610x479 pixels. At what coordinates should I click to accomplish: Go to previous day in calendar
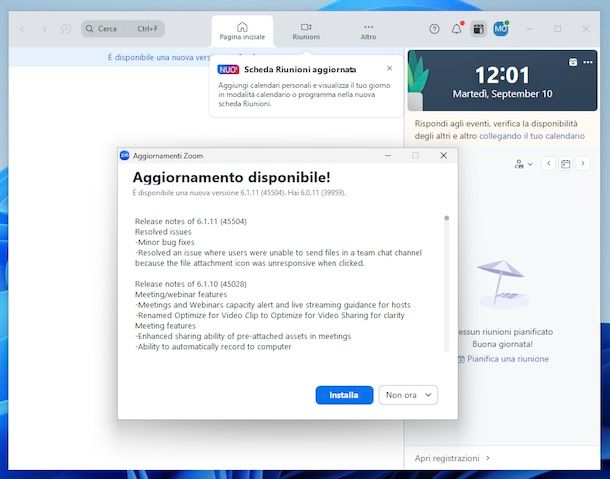pos(549,164)
